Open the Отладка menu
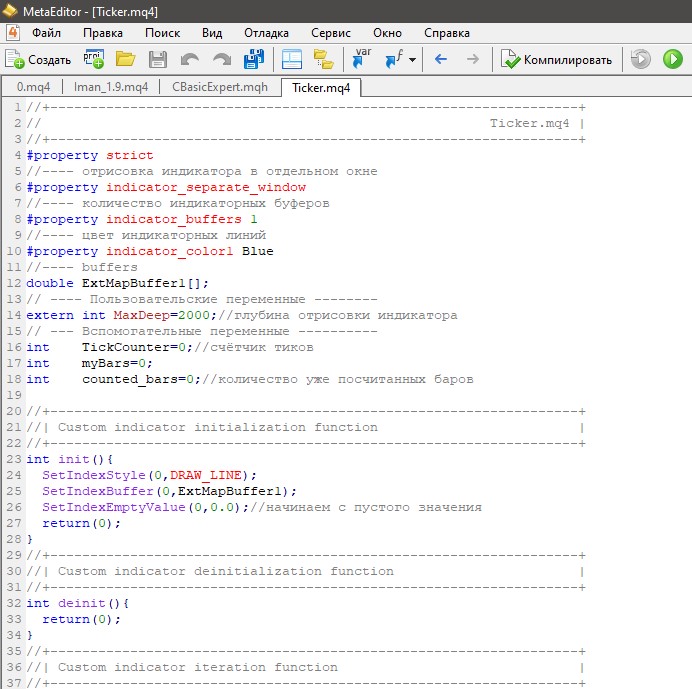This screenshot has height=689, width=692. tap(266, 32)
